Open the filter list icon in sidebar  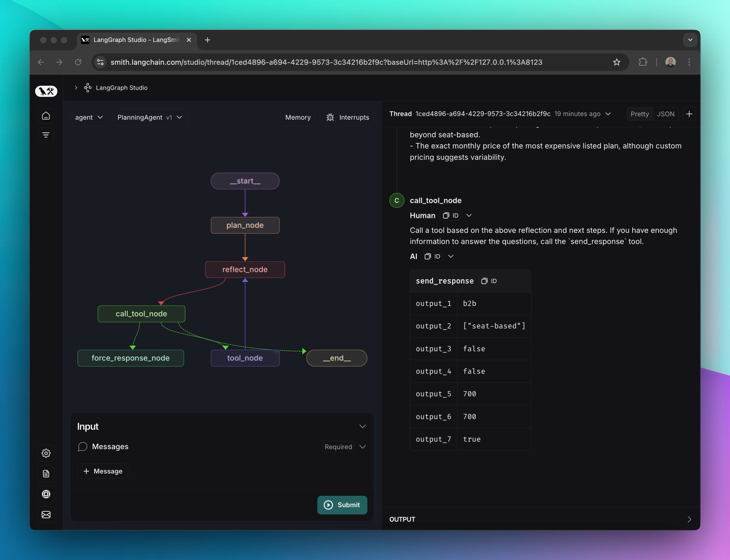[x=46, y=135]
